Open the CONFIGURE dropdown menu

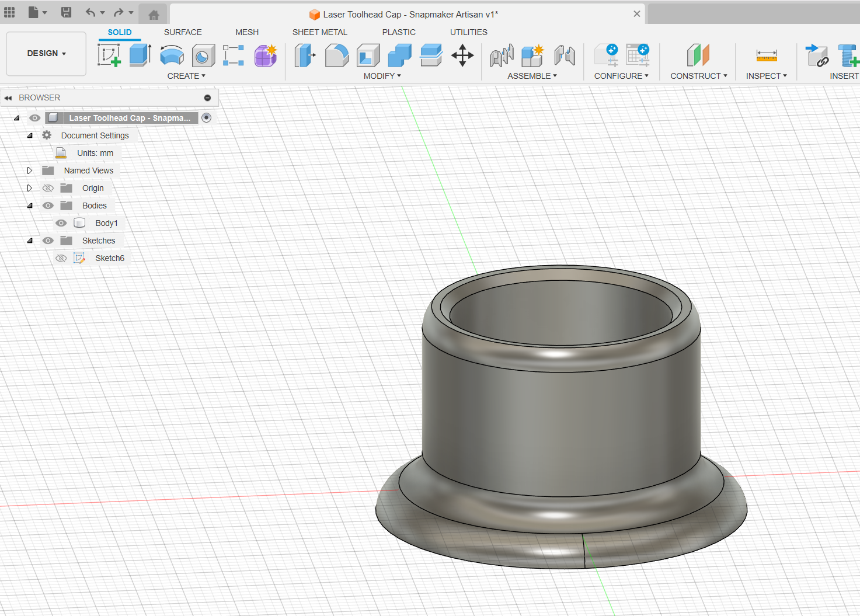point(621,76)
